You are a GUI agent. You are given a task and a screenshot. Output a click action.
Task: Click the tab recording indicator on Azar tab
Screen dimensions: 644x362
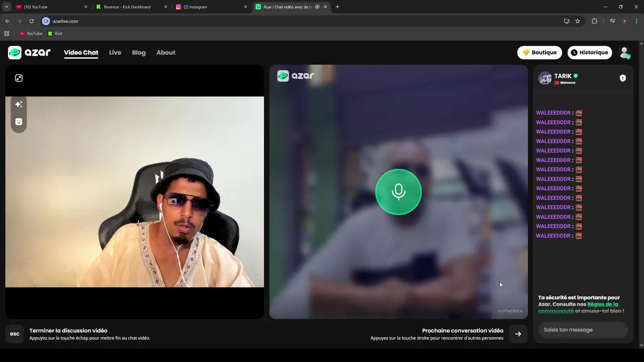tap(317, 7)
